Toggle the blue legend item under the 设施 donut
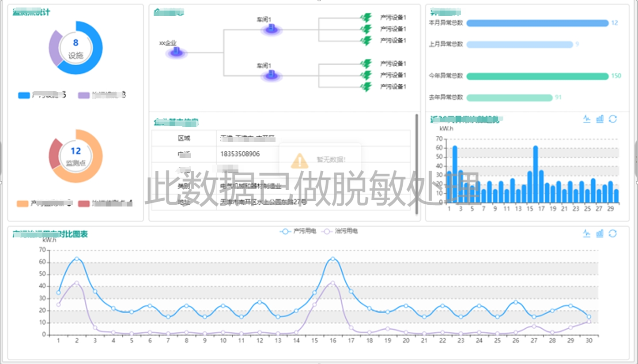The width and height of the screenshot is (638, 364). pyautogui.click(x=42, y=95)
